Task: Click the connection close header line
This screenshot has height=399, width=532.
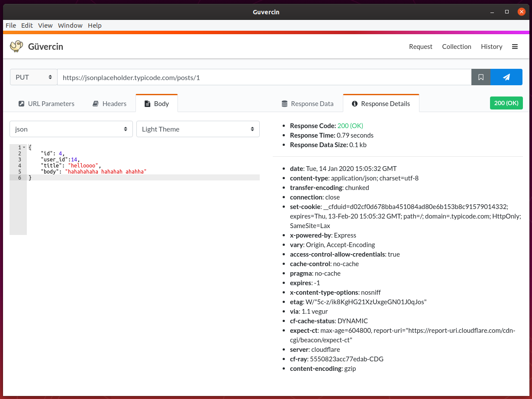Action: (x=315, y=197)
